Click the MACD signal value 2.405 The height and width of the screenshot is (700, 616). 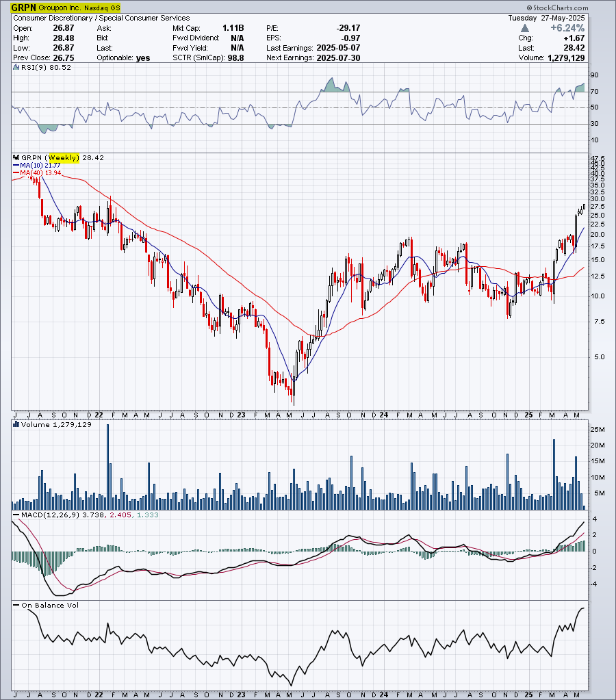click(120, 515)
